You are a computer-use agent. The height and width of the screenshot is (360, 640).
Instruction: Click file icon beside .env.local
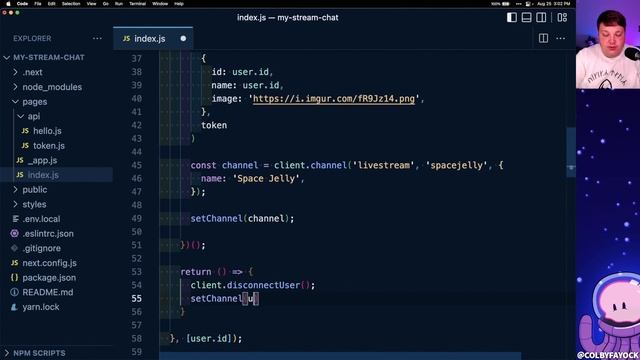[16, 219]
